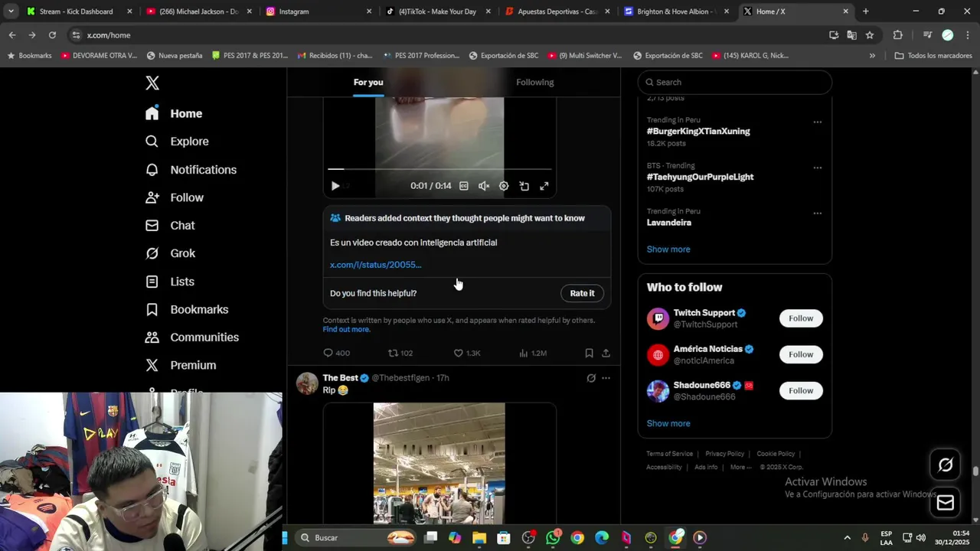Open the gym video thumbnail in Rip post
This screenshot has height=551, width=980.
439,463
